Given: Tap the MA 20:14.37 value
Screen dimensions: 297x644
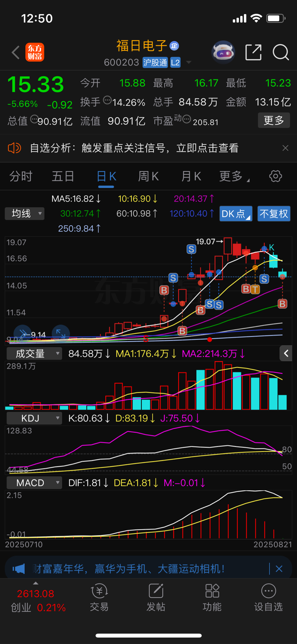Looking at the screenshot, I should coord(194,199).
